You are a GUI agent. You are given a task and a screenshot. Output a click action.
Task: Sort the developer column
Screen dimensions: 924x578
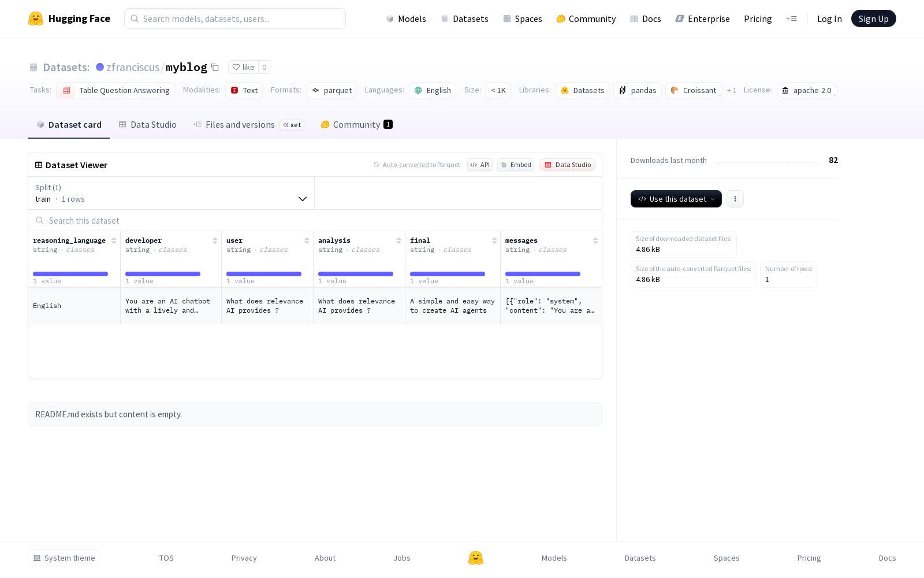[x=215, y=240]
